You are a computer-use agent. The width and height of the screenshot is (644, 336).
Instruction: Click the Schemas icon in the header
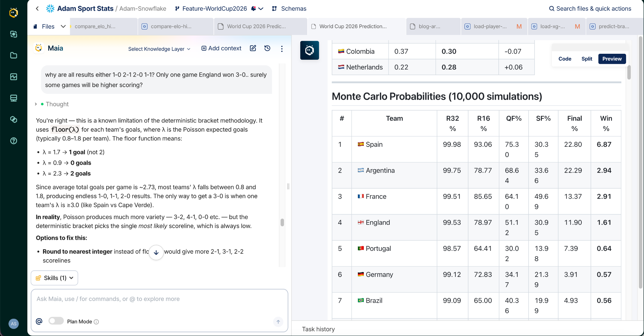pyautogui.click(x=275, y=8)
